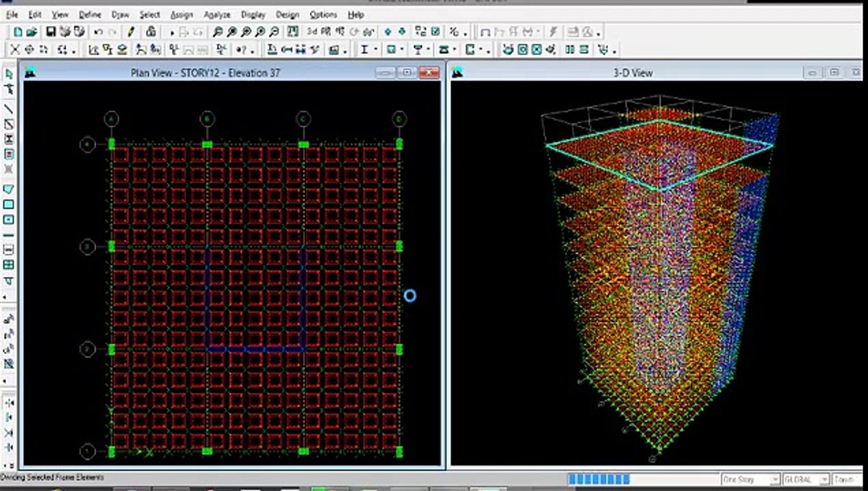
Task: Open the Analyze menu
Action: point(217,14)
